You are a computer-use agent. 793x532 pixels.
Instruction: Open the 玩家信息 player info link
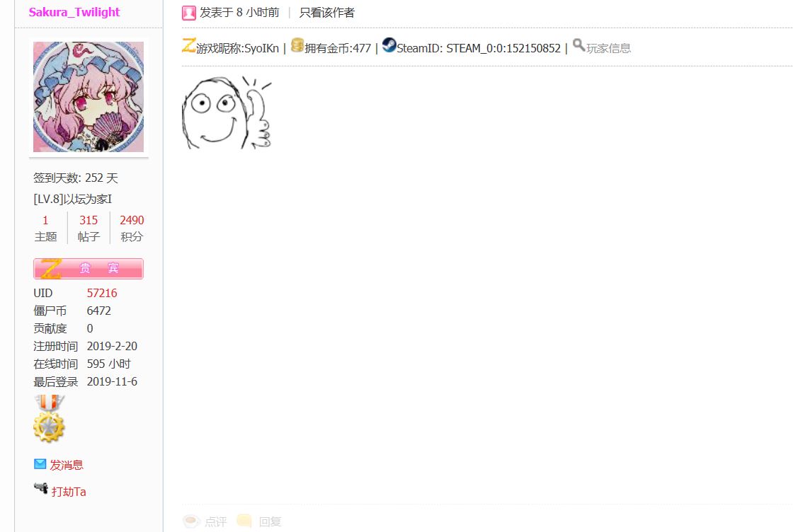click(608, 48)
